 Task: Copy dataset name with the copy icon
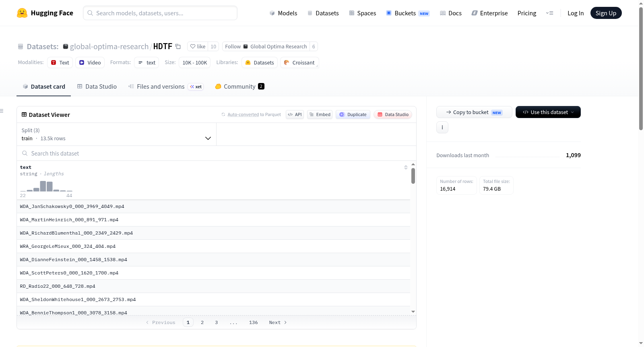click(x=178, y=46)
